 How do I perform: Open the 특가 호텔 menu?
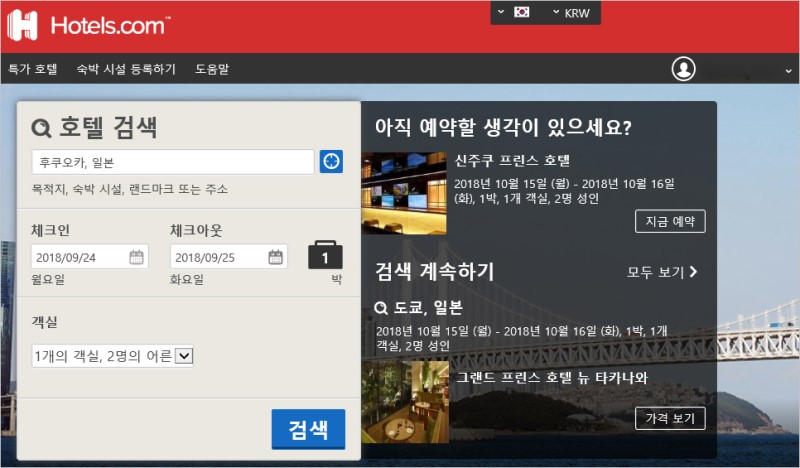pos(33,68)
